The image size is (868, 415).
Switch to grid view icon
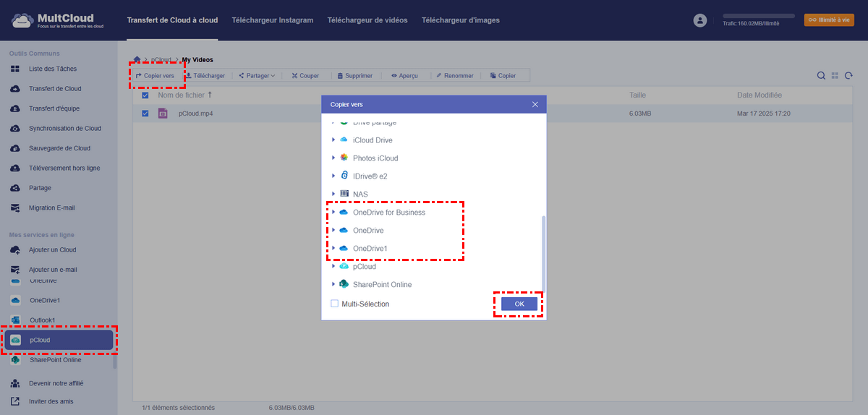click(835, 75)
